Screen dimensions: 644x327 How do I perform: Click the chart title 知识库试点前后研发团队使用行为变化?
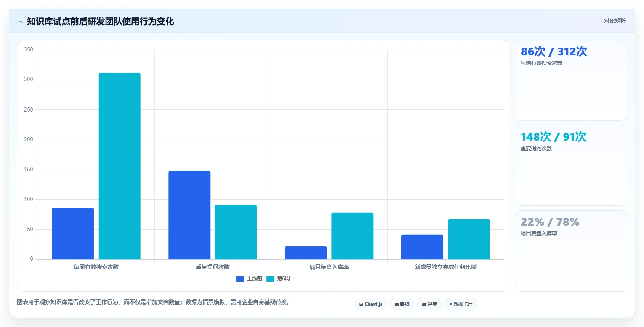pos(100,22)
